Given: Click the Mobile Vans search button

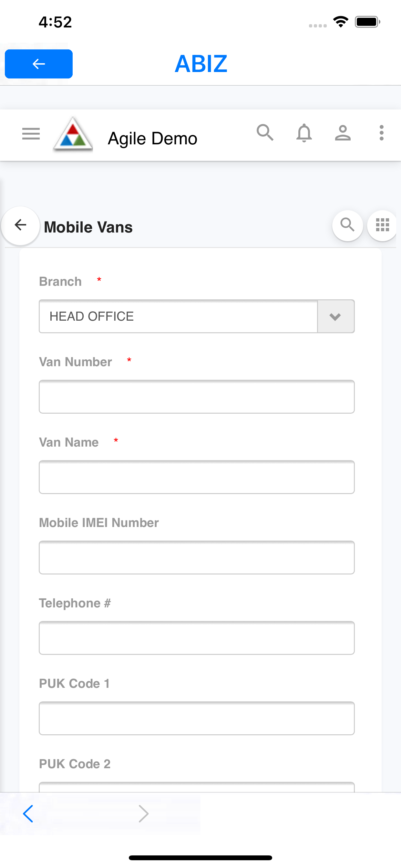Looking at the screenshot, I should 347,225.
